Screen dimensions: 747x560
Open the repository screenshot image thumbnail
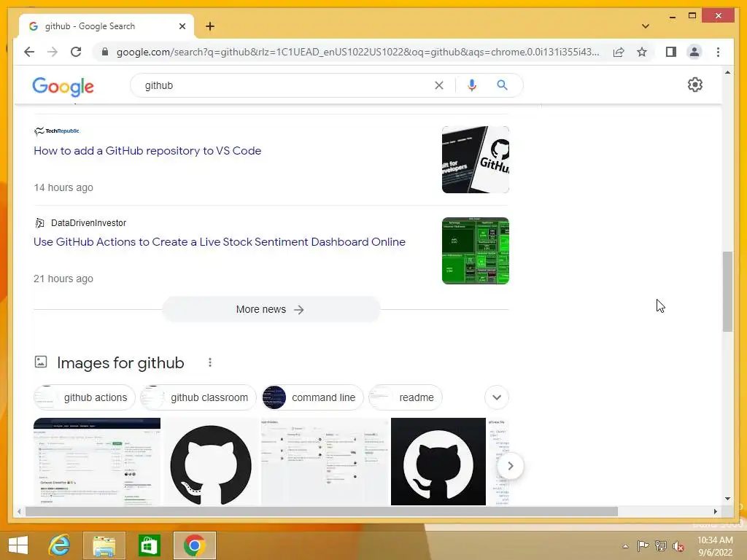(x=97, y=462)
